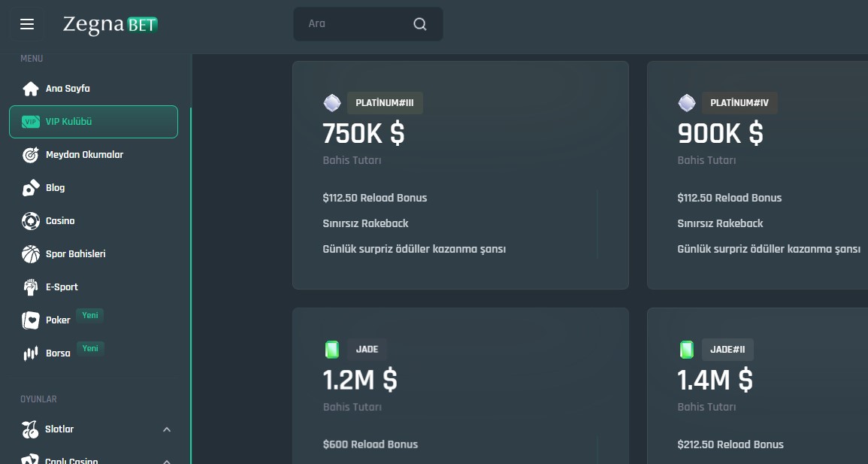This screenshot has height=464, width=868.
Task: Type in the Ara search field
Action: point(353,24)
